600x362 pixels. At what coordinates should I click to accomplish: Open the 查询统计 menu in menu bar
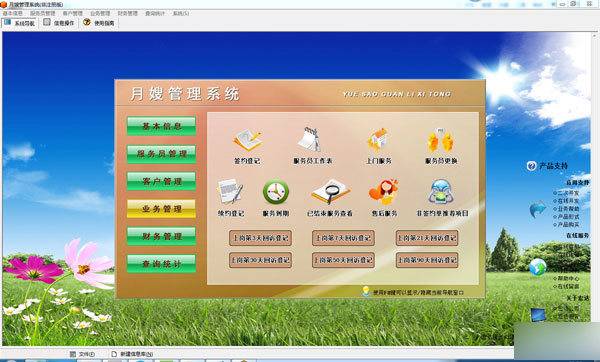point(155,13)
